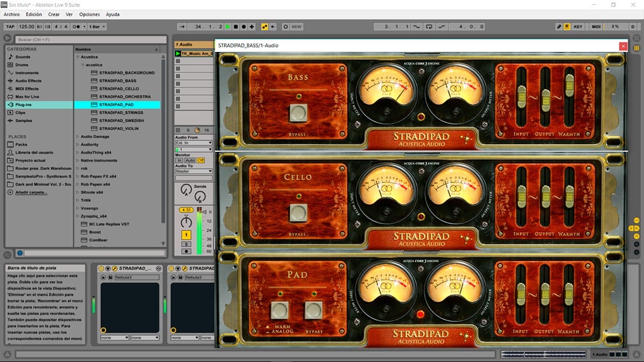Open Packs in Places
Screen dimensions: 644x362
[x=21, y=145]
